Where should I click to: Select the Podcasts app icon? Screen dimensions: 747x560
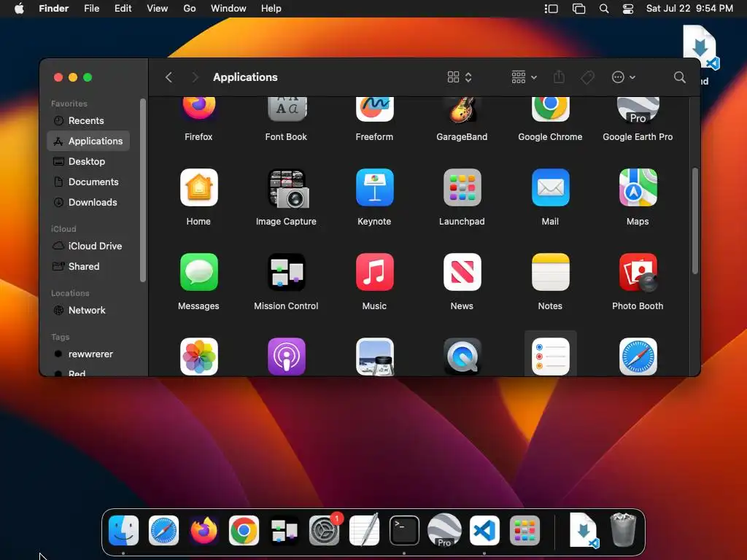pos(286,357)
